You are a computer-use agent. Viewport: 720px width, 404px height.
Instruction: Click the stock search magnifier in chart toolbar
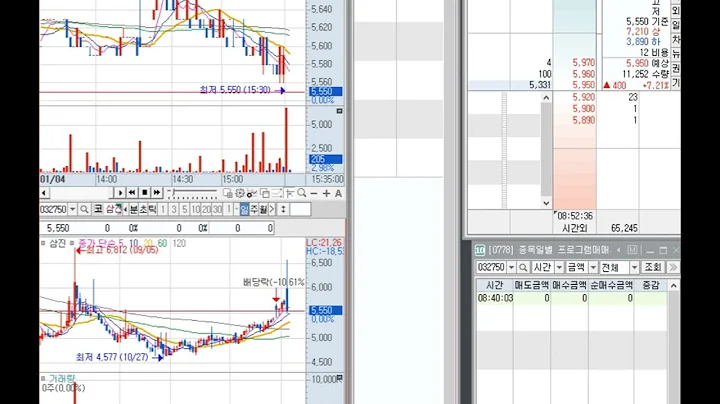84,209
